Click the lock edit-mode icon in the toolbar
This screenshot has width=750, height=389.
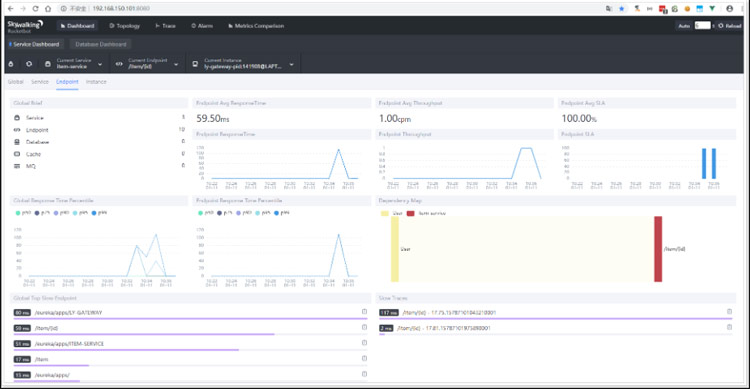[x=11, y=64]
